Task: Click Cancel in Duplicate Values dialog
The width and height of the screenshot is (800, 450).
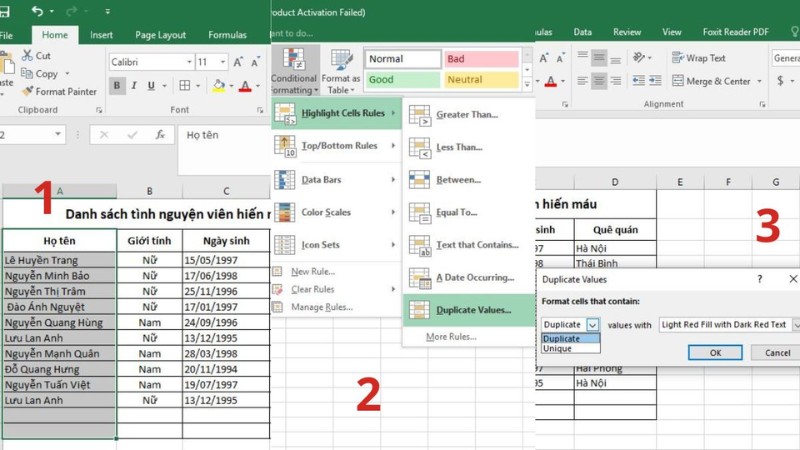Action: tap(777, 353)
